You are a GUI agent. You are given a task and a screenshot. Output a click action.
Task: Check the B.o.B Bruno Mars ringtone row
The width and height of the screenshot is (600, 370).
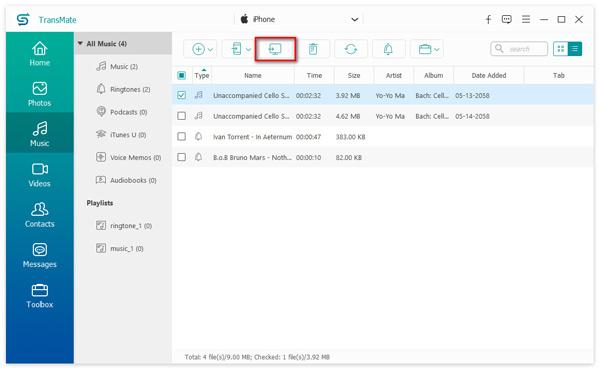[x=181, y=157]
